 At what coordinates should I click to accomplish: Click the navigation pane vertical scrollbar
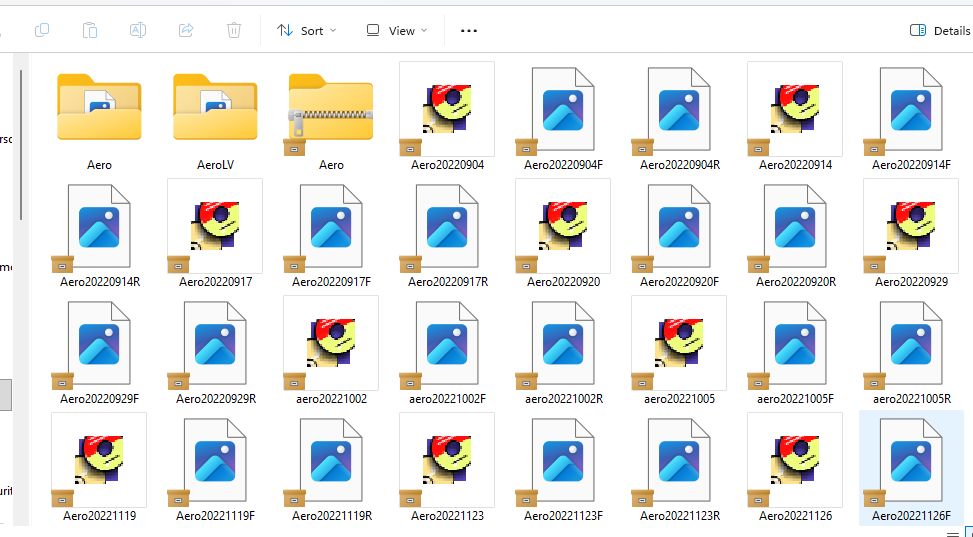(21, 145)
